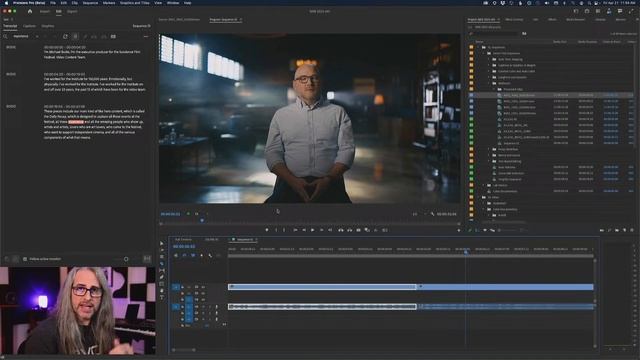Toggle voice-over record on the clip's audio track

point(216,307)
